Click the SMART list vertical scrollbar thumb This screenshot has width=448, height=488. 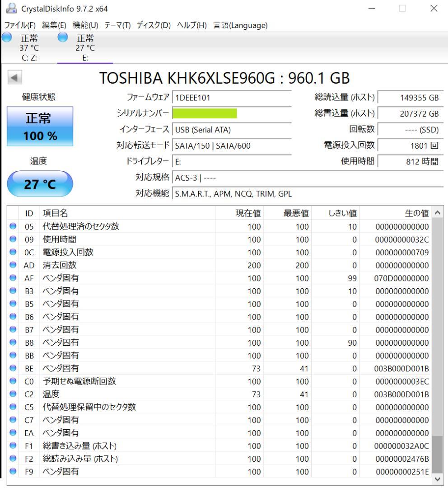(x=438, y=455)
